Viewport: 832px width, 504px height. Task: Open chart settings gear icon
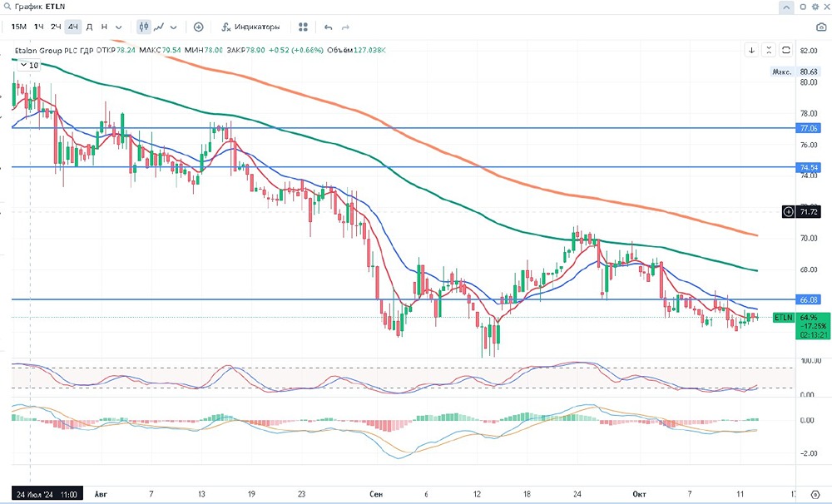pyautogui.click(x=815, y=7)
